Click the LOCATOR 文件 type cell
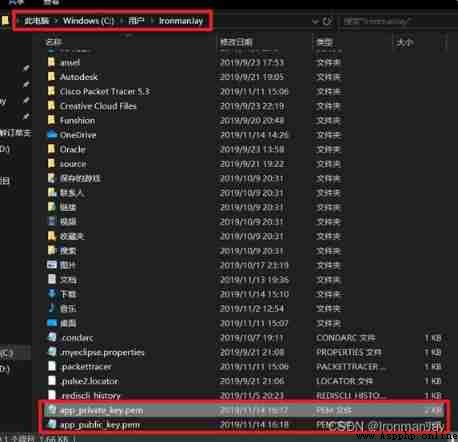The image size is (458, 442). (x=344, y=381)
